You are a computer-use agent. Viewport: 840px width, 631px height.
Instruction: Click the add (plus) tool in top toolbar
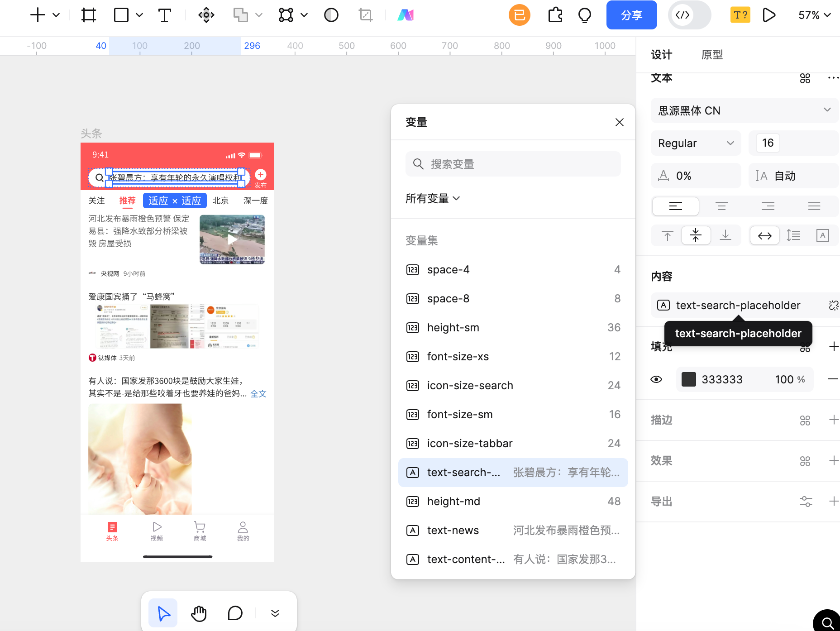[38, 15]
